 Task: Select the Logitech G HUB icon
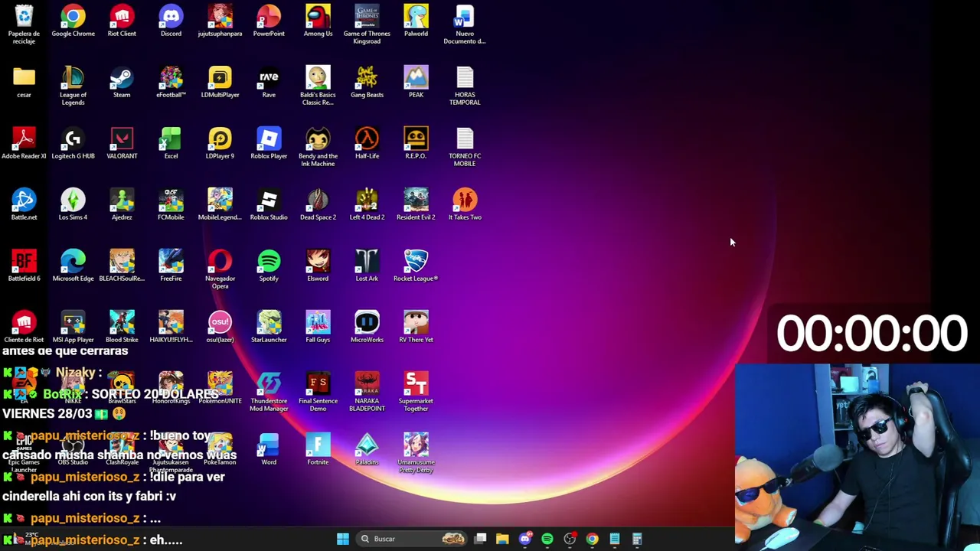[x=73, y=143]
